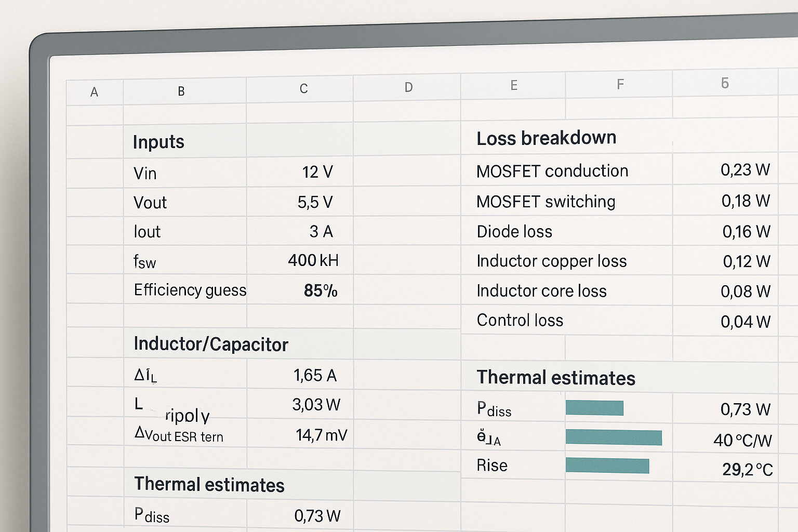Viewport: 798px width, 532px height.
Task: Click the Diode loss row label
Action: pos(514,232)
